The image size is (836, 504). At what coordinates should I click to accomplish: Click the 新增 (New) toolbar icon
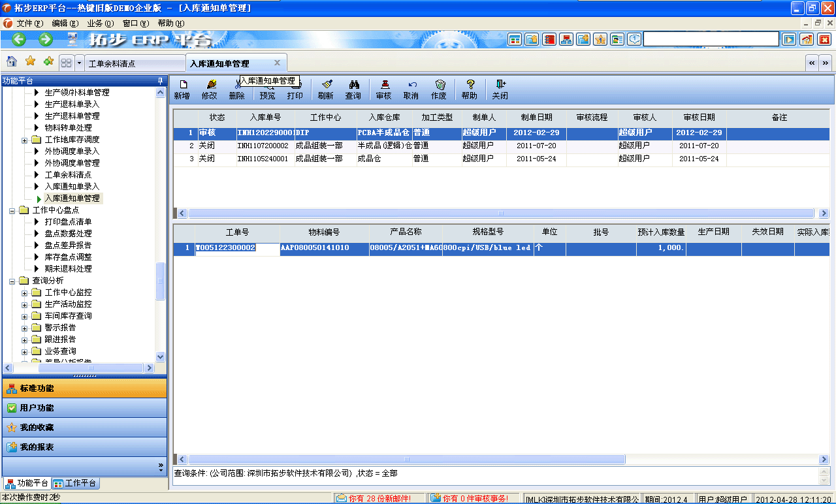pos(184,89)
